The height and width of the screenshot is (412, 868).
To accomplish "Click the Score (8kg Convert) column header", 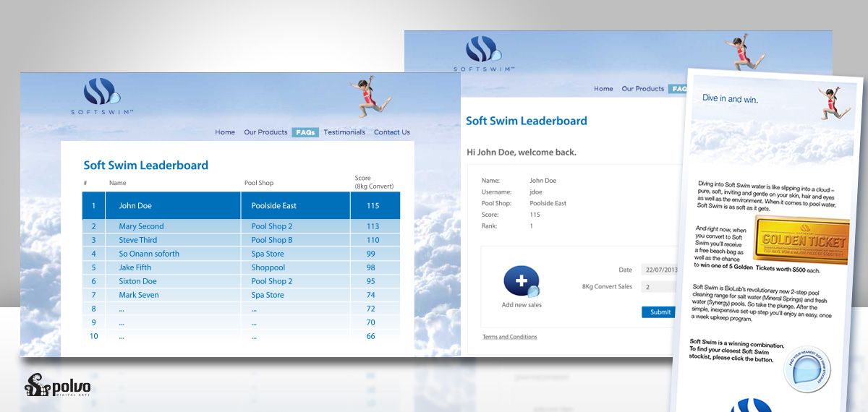I will coord(374,181).
